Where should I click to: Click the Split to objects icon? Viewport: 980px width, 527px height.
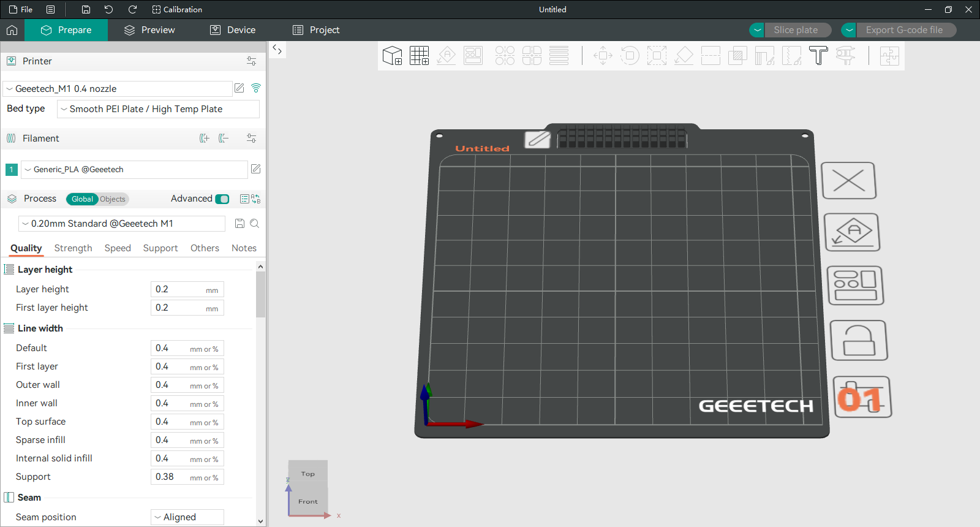(505, 56)
